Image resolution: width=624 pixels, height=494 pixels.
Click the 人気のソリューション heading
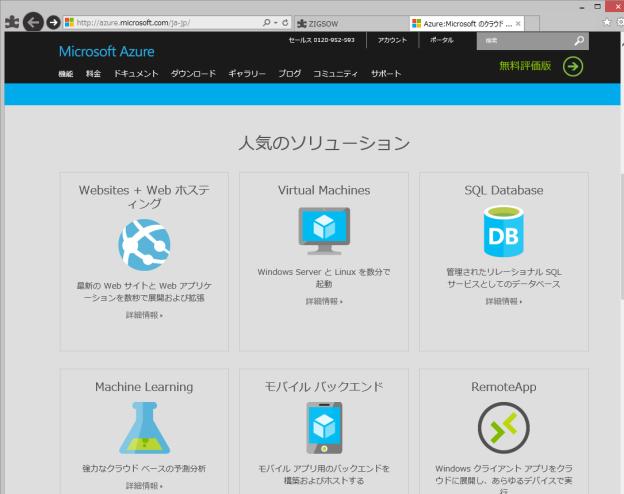324,143
